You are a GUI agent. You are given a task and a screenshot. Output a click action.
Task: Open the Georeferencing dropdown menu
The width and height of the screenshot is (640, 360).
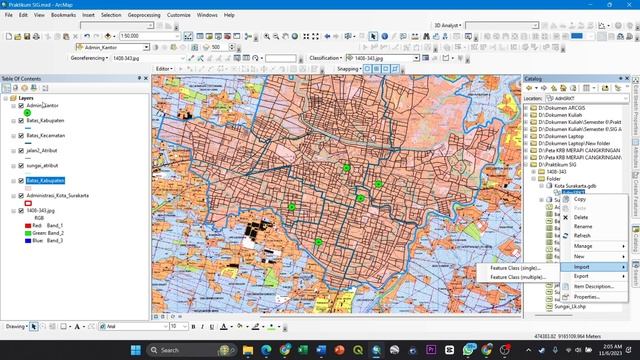pos(89,58)
